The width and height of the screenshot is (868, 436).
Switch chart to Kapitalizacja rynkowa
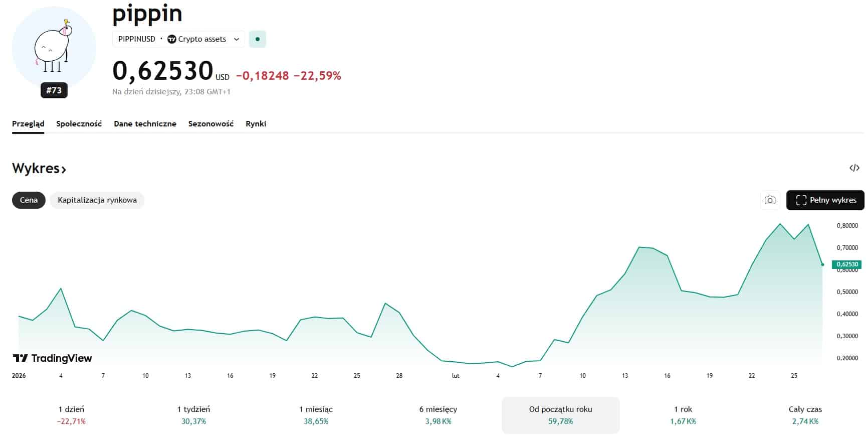(x=97, y=200)
